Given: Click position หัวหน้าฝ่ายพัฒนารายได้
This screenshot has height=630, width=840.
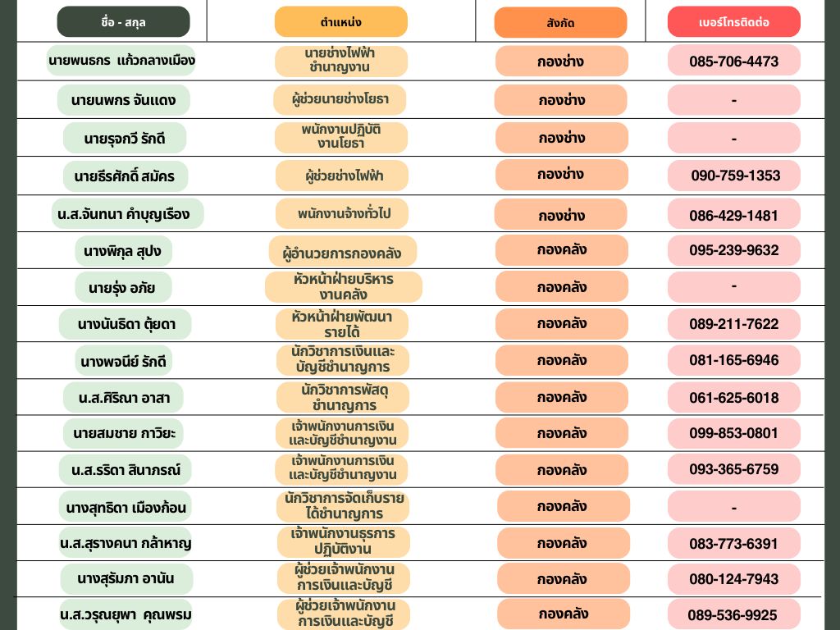Looking at the screenshot, I should pos(342,324).
